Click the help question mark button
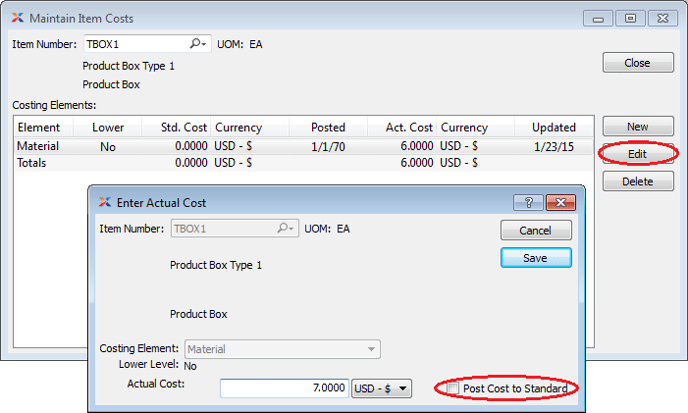Viewport: 688px width, 413px height. click(527, 202)
